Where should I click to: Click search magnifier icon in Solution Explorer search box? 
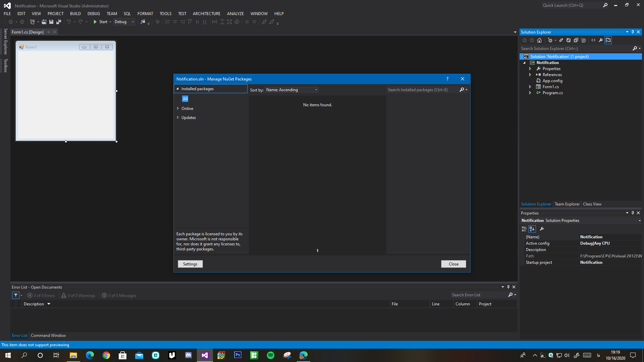click(x=635, y=49)
